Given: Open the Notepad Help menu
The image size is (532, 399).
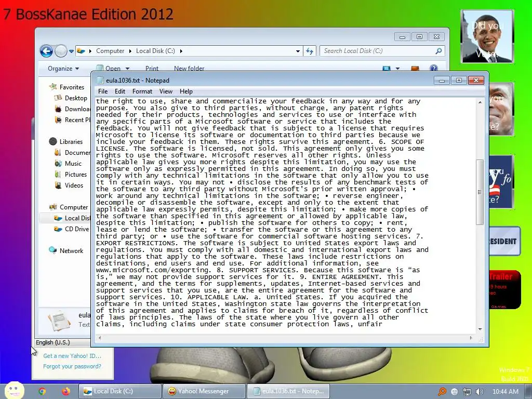Looking at the screenshot, I should coord(186,91).
